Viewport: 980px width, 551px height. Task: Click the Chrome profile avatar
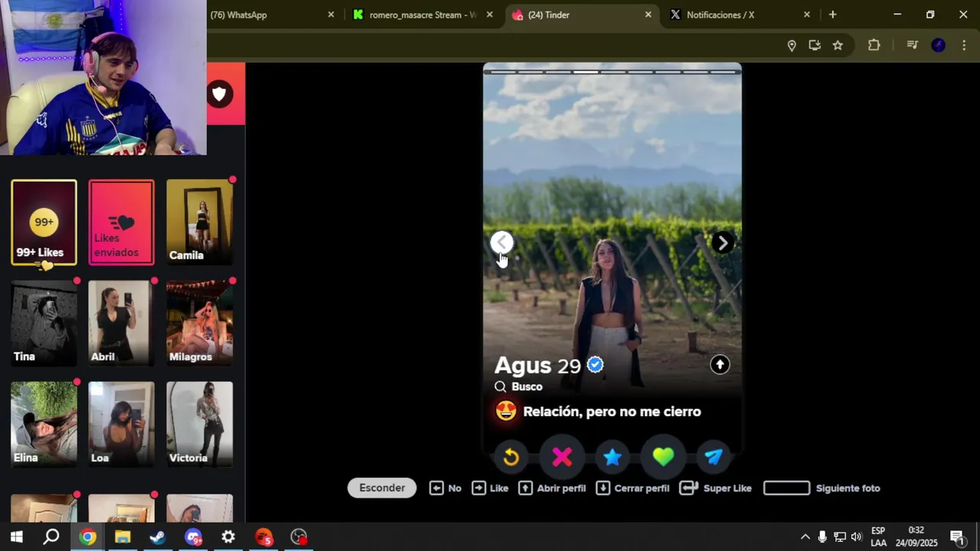coord(938,45)
